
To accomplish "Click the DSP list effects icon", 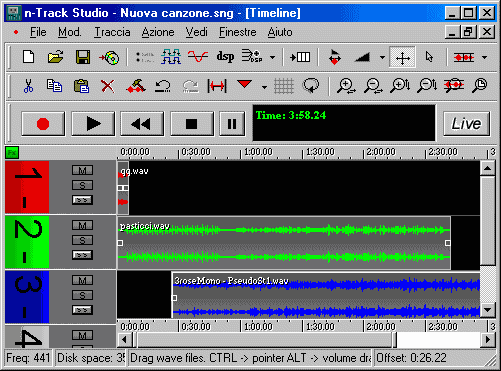I will (252, 57).
